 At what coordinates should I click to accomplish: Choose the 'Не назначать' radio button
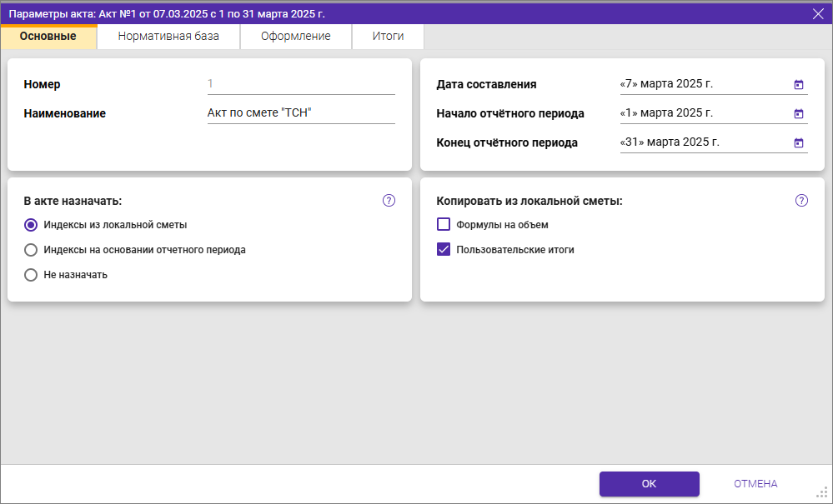pos(31,275)
